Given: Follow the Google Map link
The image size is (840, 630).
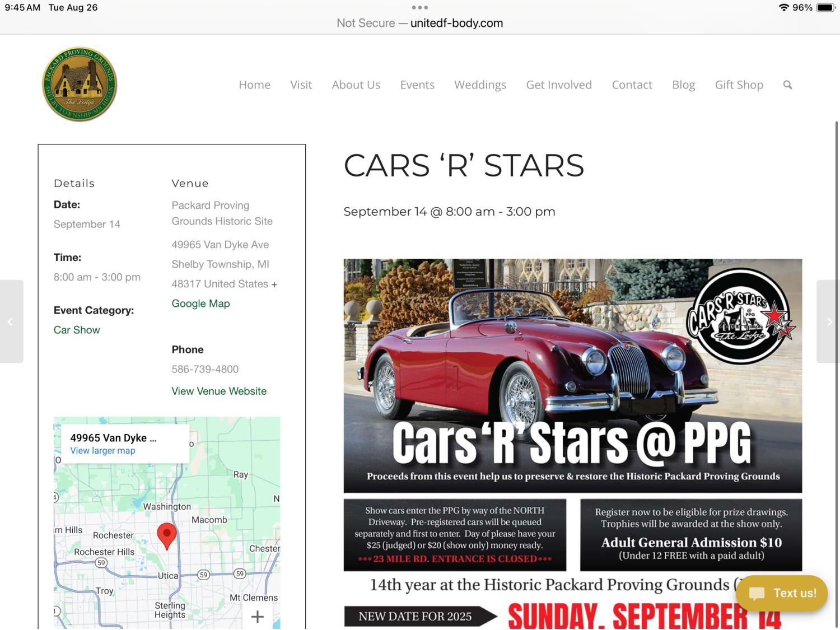Looking at the screenshot, I should click(200, 304).
